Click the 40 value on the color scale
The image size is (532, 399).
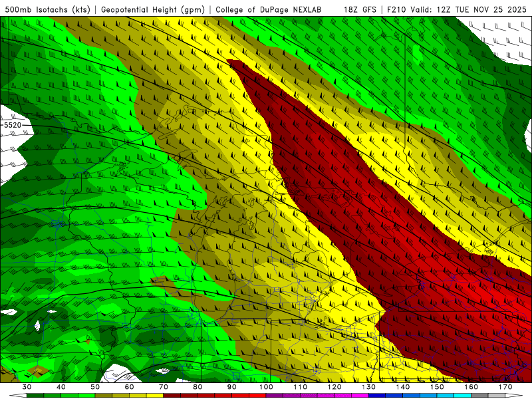point(61,387)
